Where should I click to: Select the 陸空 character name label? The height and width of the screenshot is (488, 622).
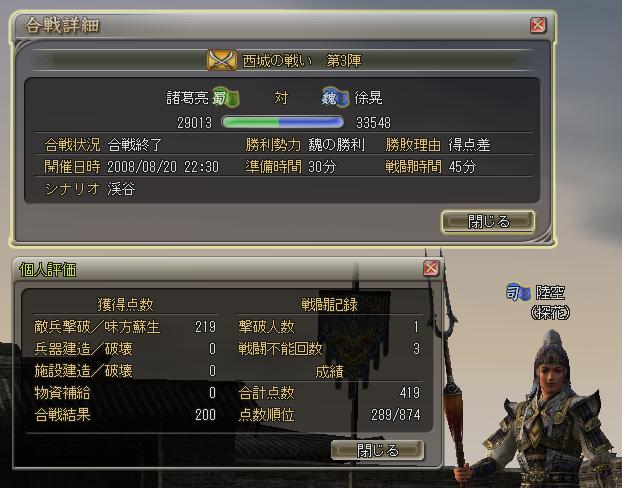coord(550,293)
